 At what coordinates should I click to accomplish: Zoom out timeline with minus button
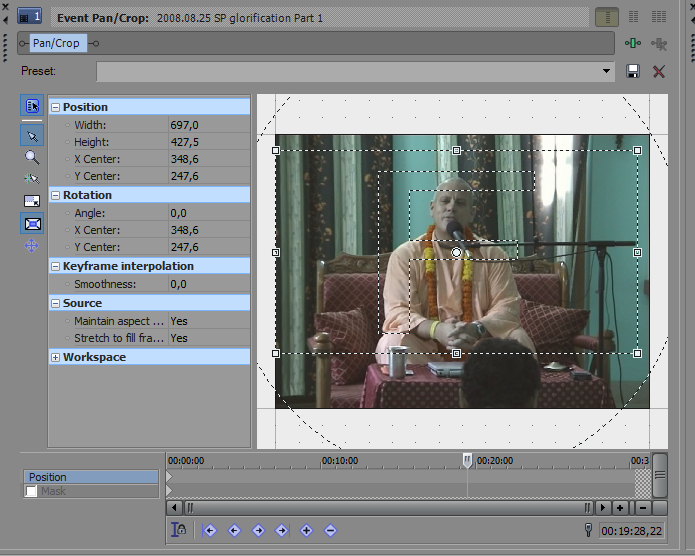(x=643, y=508)
